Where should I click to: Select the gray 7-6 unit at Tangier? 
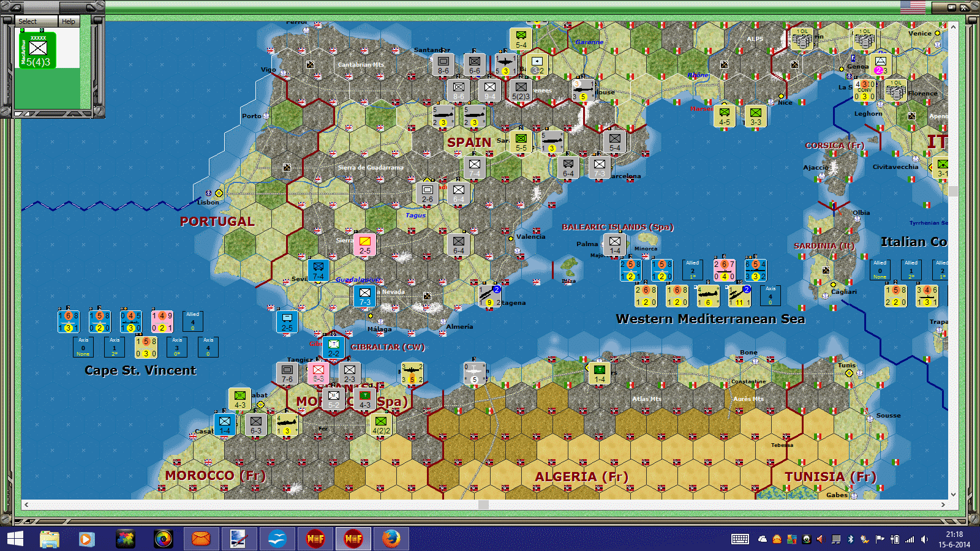pyautogui.click(x=287, y=373)
